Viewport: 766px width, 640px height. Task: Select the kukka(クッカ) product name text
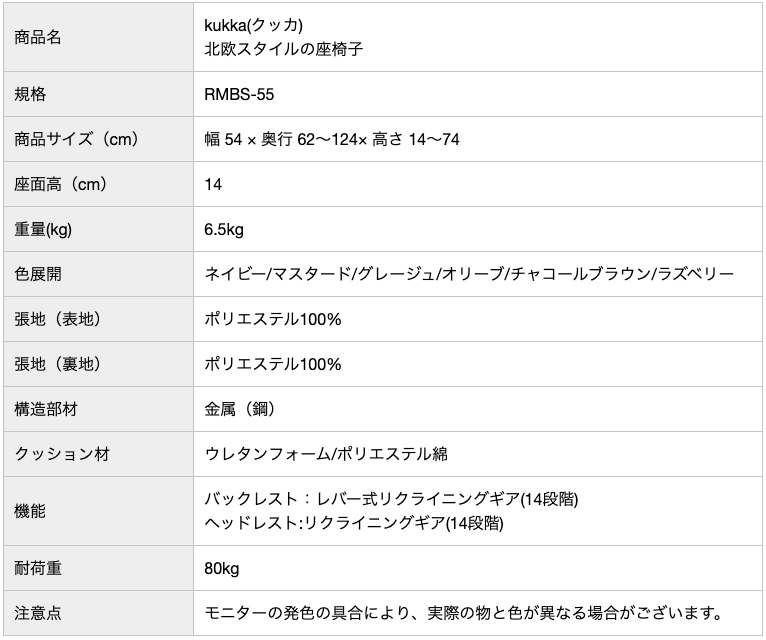[x=253, y=25]
